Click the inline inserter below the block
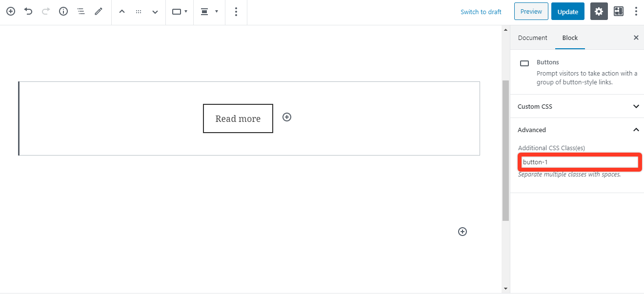The width and height of the screenshot is (644, 294). tap(462, 231)
